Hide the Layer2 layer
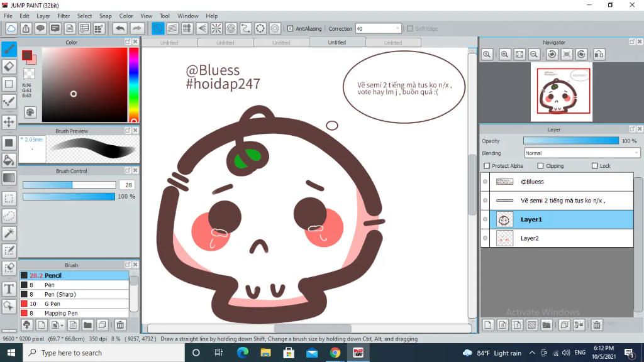This screenshot has width=644, height=362. (485, 238)
